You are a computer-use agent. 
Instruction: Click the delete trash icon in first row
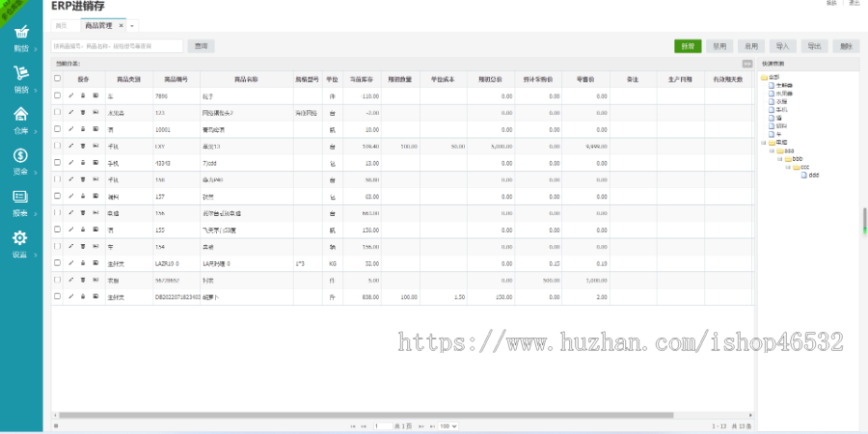[x=83, y=96]
